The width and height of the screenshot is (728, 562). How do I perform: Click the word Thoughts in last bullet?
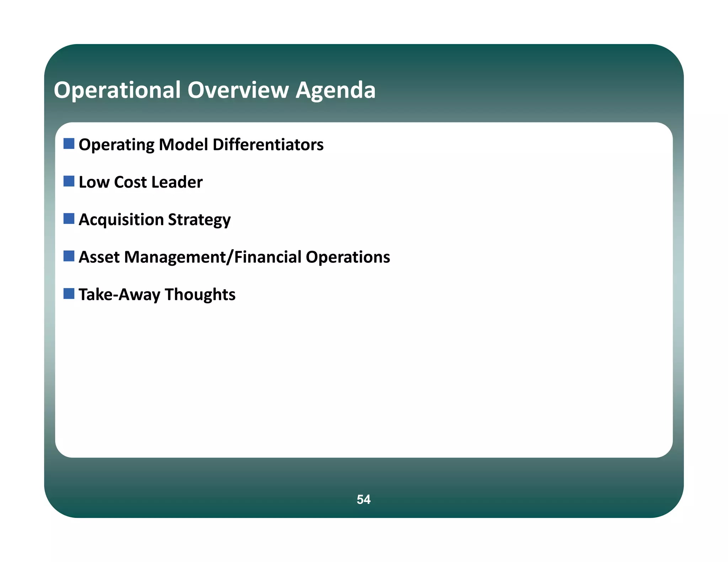point(200,295)
